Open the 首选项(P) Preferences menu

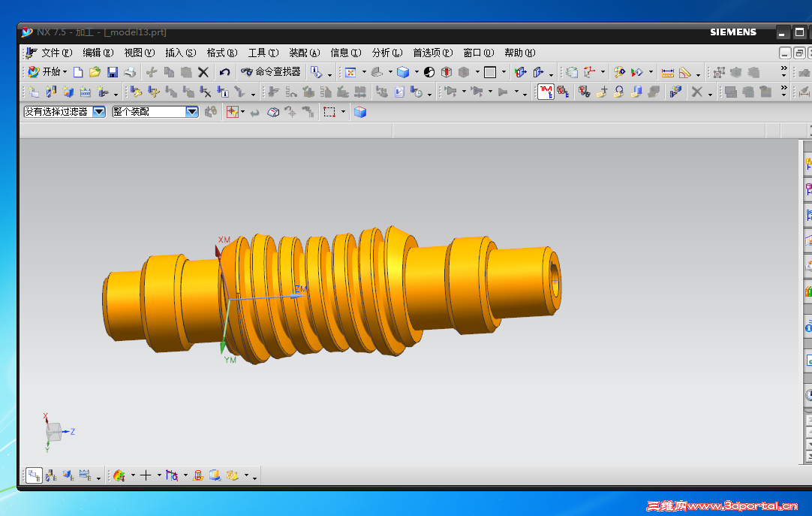[x=432, y=53]
